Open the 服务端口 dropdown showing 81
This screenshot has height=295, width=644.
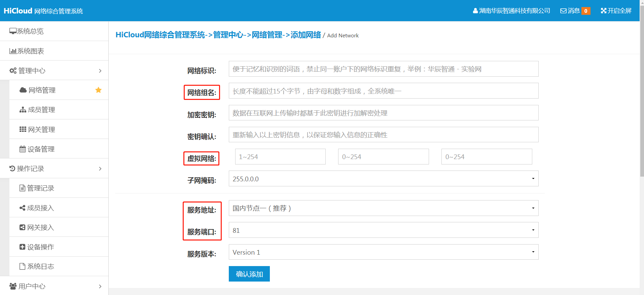(383, 230)
